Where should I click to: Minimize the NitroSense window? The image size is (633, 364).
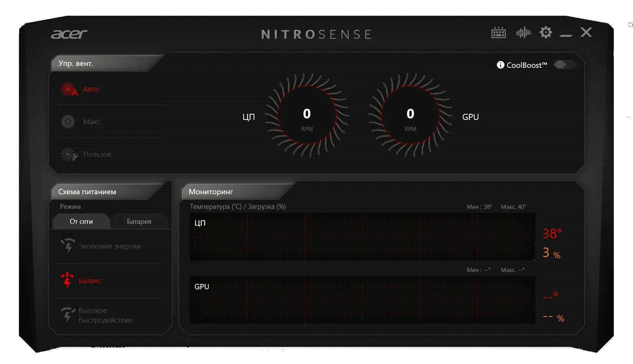[566, 35]
